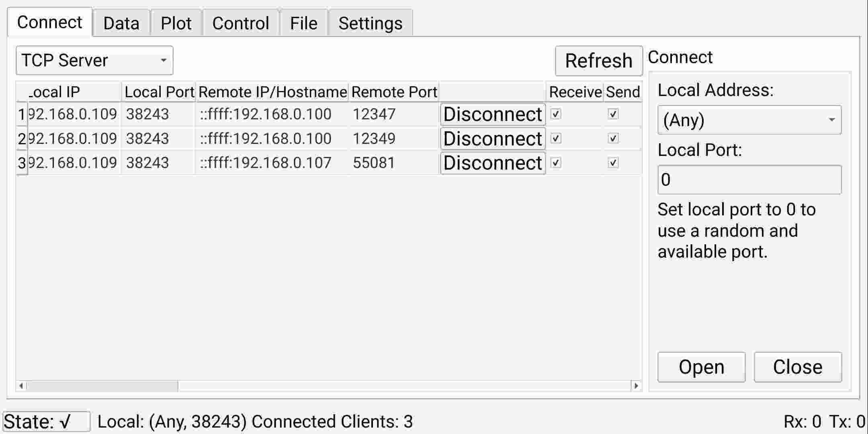Disconnect the client on remote port 12347

492,114
